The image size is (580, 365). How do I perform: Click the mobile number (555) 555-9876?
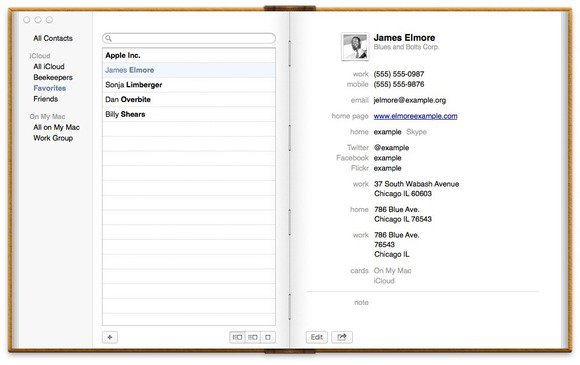[399, 84]
